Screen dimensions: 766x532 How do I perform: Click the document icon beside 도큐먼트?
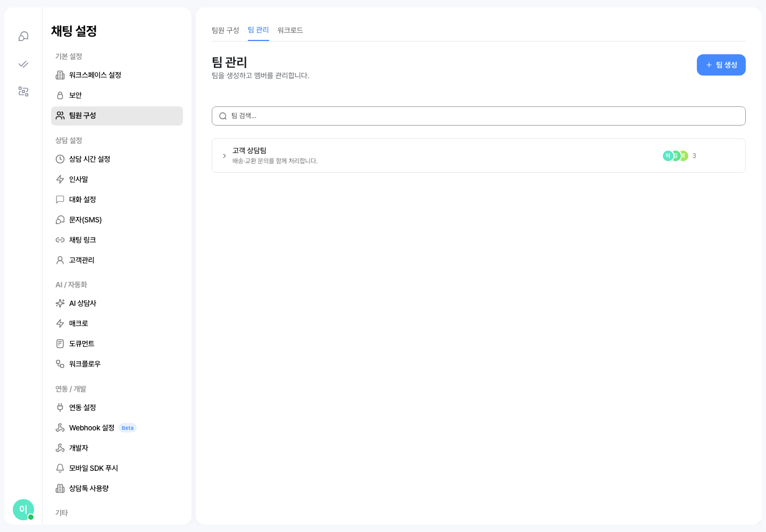(x=60, y=344)
